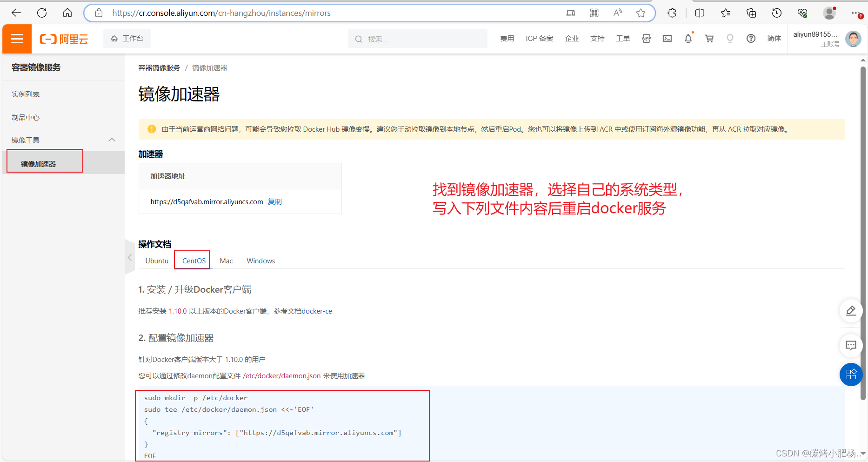Open the 企业 menu

[x=572, y=39]
